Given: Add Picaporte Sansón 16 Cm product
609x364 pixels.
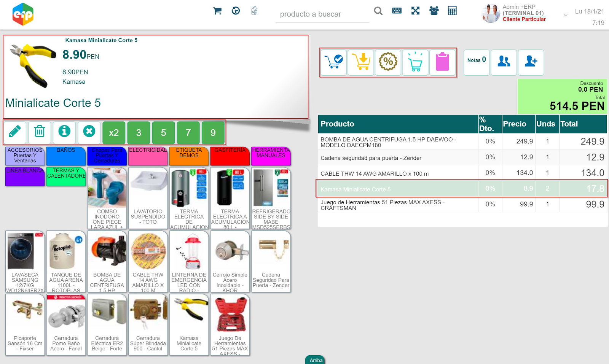Looking at the screenshot, I should (x=25, y=325).
